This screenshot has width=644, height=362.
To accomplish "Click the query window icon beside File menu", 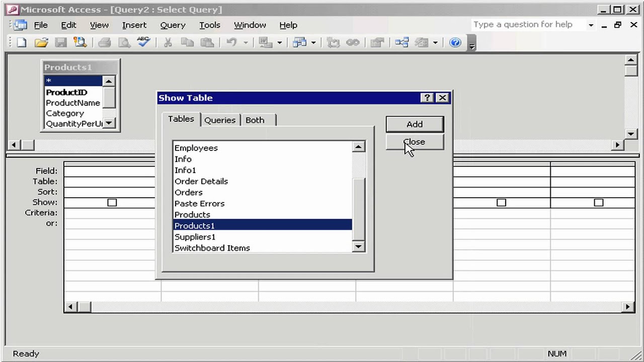I will pyautogui.click(x=20, y=25).
